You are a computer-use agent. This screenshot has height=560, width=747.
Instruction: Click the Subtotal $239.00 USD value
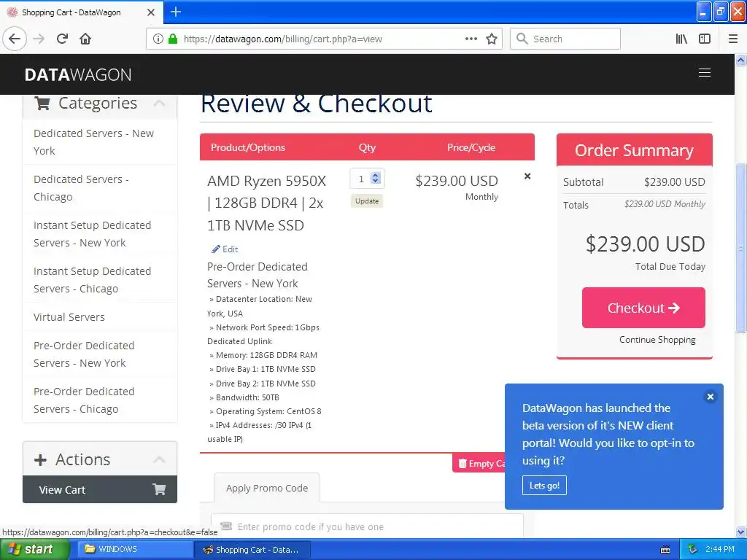pos(674,182)
